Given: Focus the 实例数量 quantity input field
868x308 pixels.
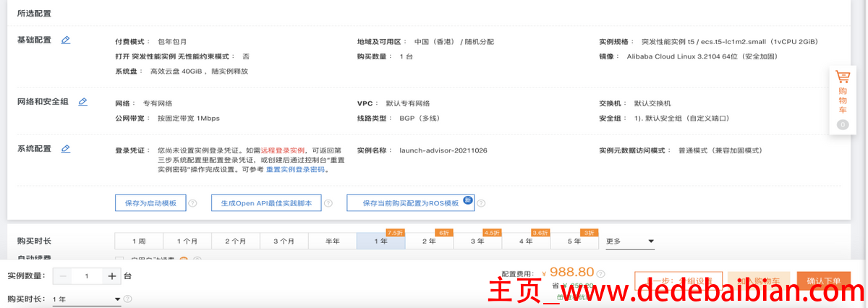Looking at the screenshot, I should point(88,276).
